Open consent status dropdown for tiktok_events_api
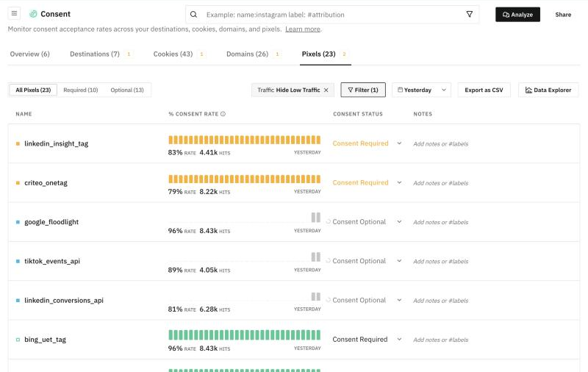This screenshot has width=588, height=372. 399,261
